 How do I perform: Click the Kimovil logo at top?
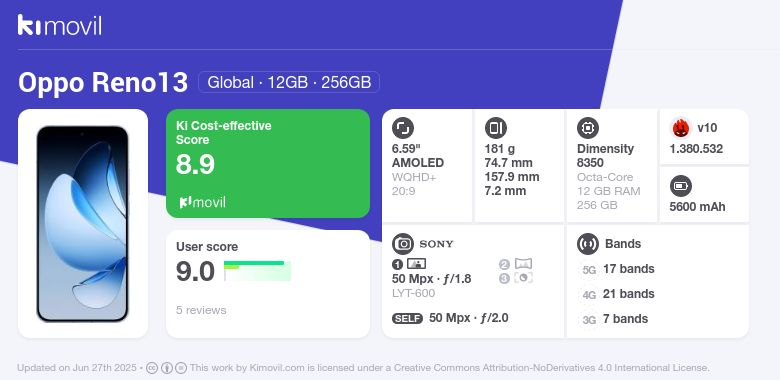coord(60,25)
